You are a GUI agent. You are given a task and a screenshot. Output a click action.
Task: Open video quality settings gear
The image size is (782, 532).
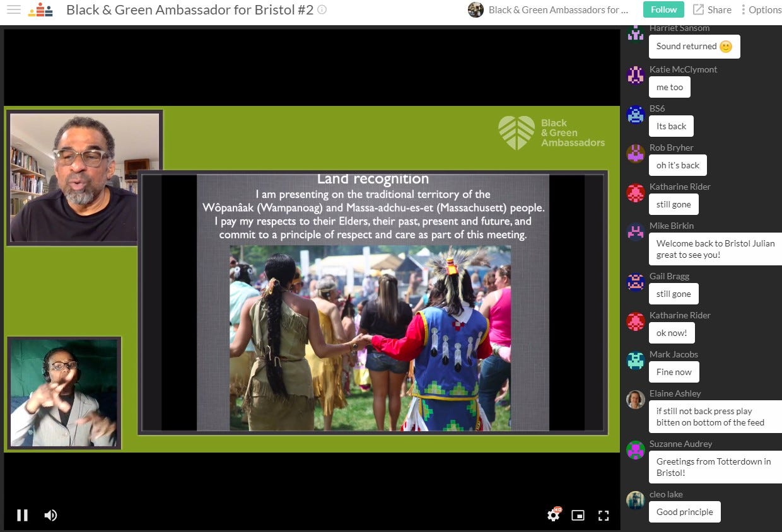[x=553, y=515]
